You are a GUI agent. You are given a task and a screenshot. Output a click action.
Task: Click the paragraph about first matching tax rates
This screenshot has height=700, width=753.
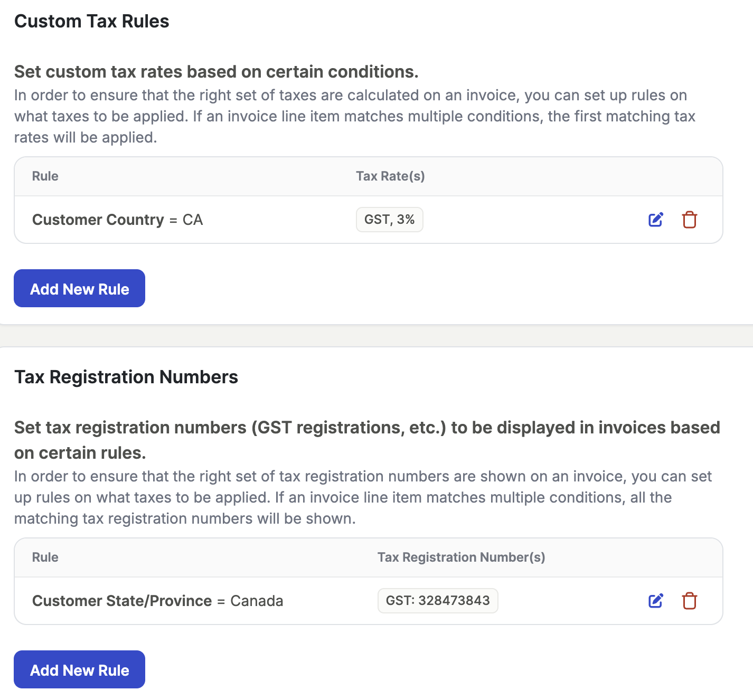[354, 116]
